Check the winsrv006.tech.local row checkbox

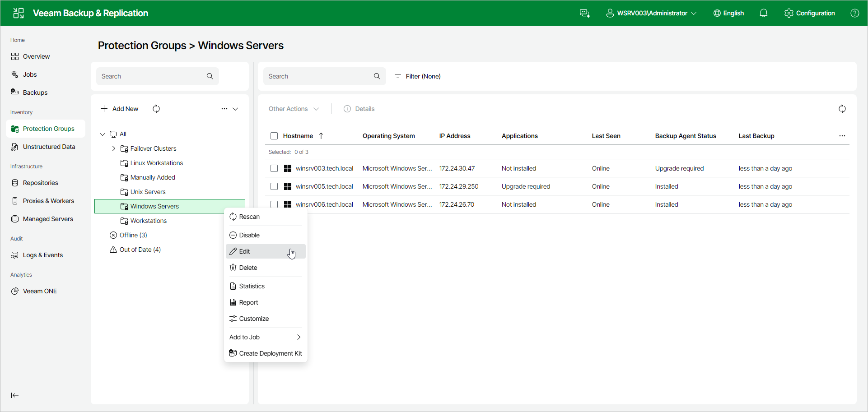(274, 204)
